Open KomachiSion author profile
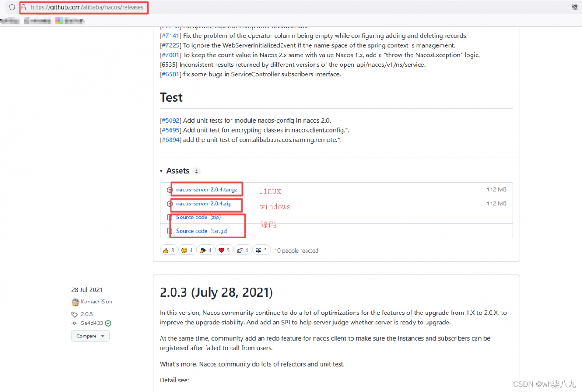Screen dimensions: 582x392 coord(96,302)
